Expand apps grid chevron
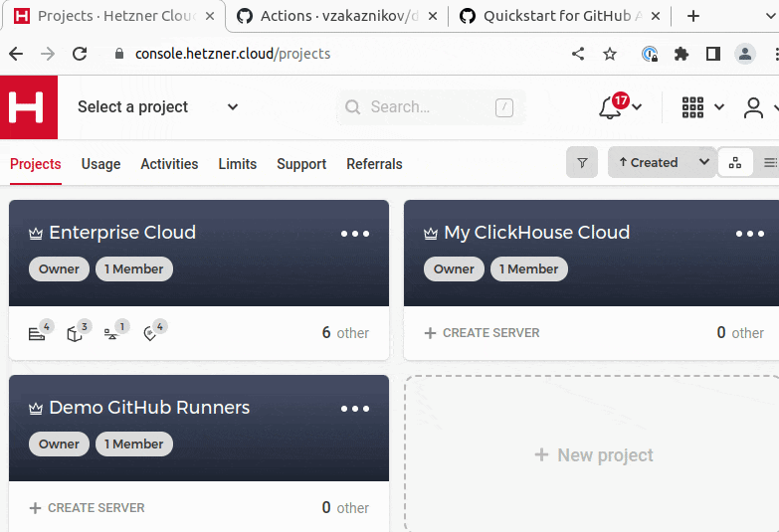Screen dimensions: 779x532 (719, 106)
